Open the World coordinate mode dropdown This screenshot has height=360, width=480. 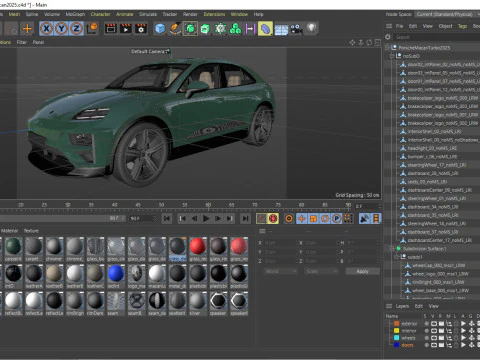tap(280, 271)
